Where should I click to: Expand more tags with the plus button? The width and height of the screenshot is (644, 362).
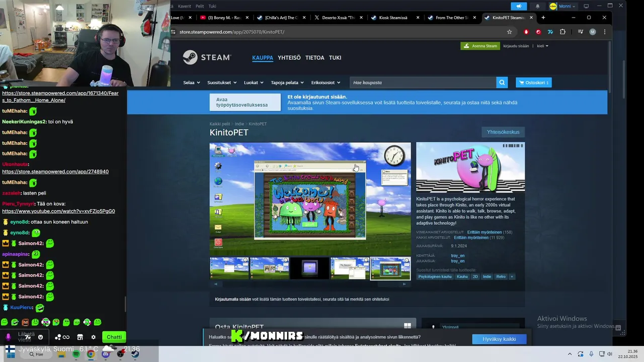click(512, 277)
